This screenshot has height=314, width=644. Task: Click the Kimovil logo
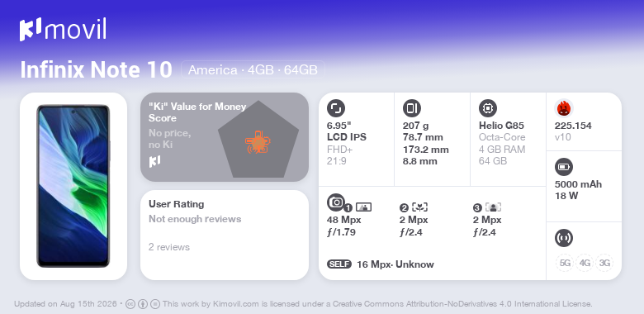(63, 29)
